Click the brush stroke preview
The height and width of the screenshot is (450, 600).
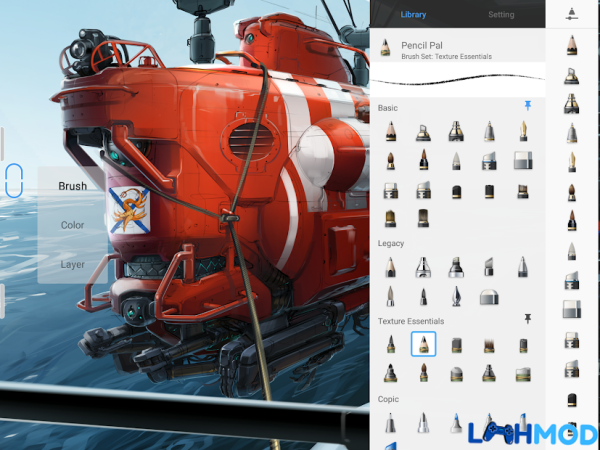coord(458,80)
